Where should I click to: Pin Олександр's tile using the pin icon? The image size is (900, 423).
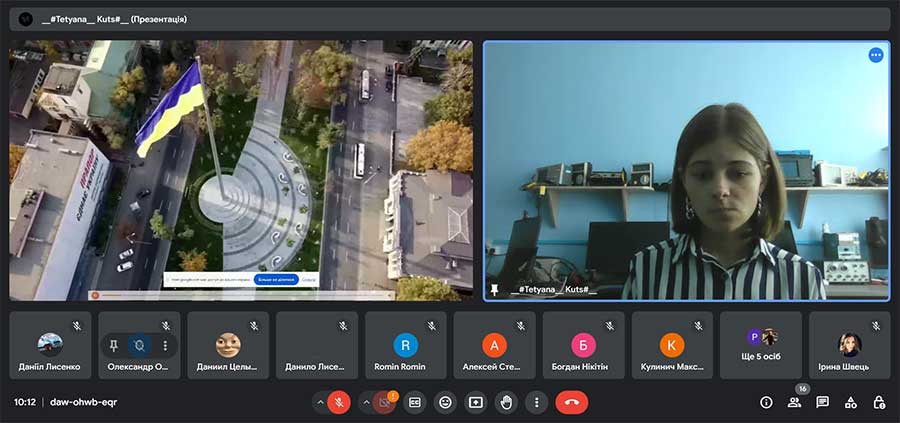(116, 345)
